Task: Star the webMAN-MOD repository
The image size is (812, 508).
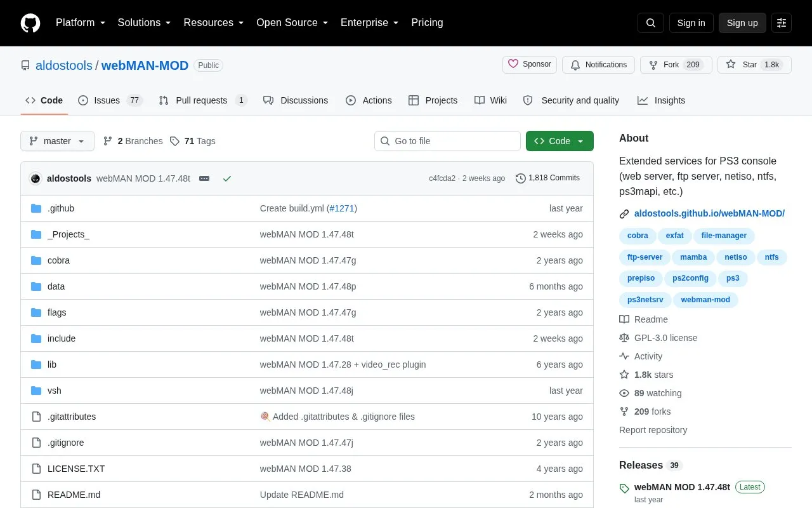Action: pos(754,65)
